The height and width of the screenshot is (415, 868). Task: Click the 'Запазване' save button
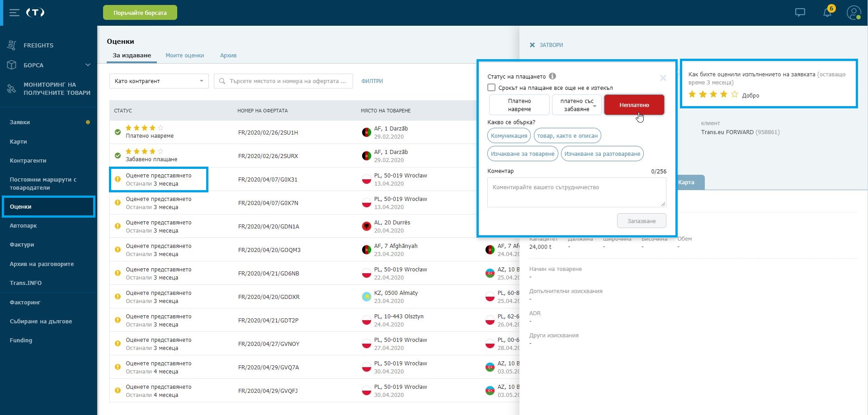[x=642, y=221]
